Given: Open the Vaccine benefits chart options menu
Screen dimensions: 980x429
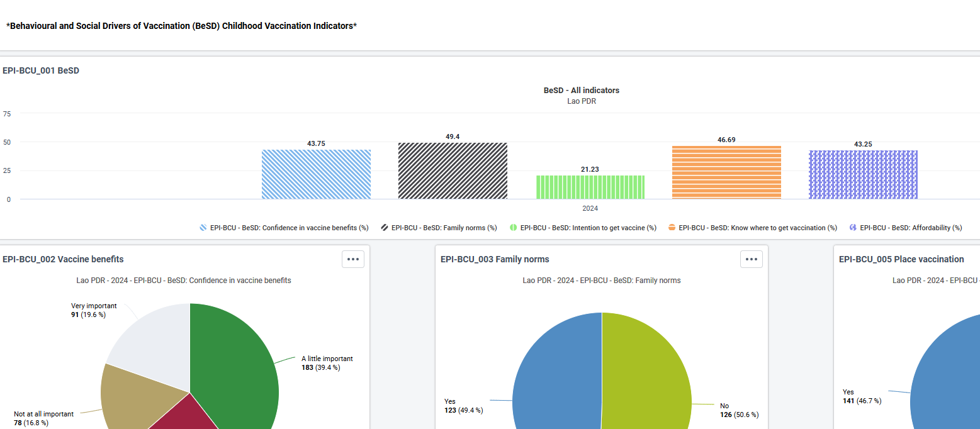Looking at the screenshot, I should [353, 259].
